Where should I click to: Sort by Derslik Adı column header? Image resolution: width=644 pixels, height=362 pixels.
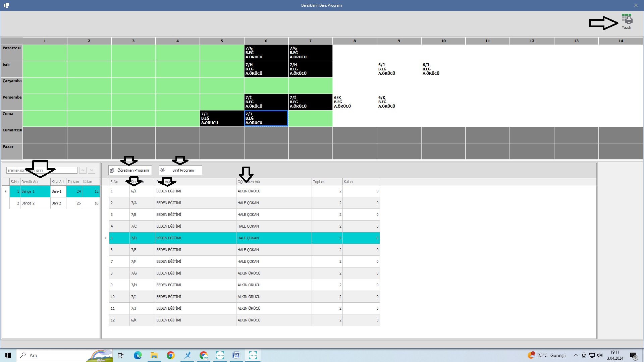tap(35, 182)
